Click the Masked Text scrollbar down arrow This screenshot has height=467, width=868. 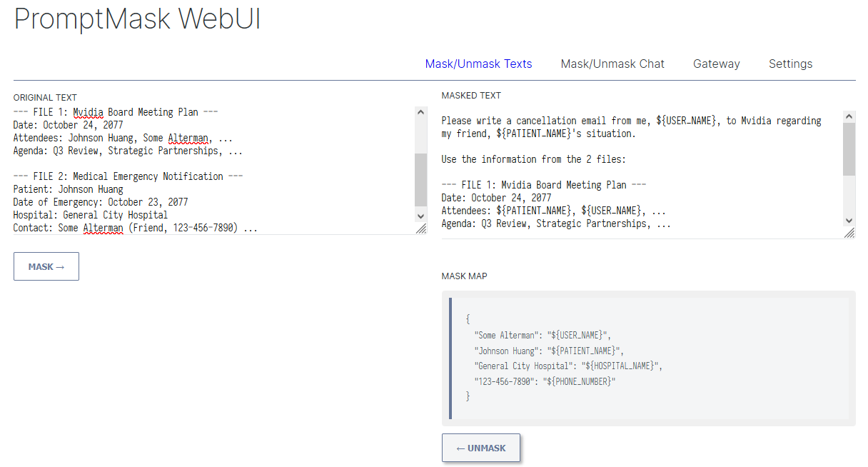(849, 221)
